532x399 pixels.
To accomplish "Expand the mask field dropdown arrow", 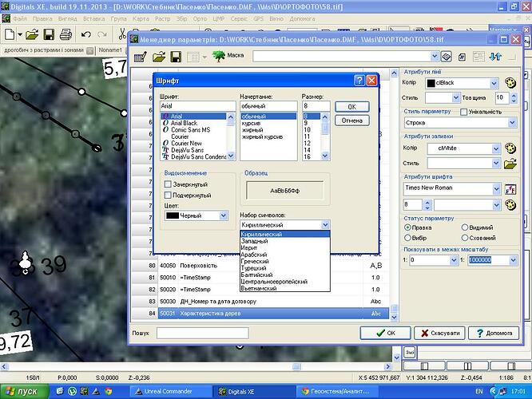I will [435, 57].
